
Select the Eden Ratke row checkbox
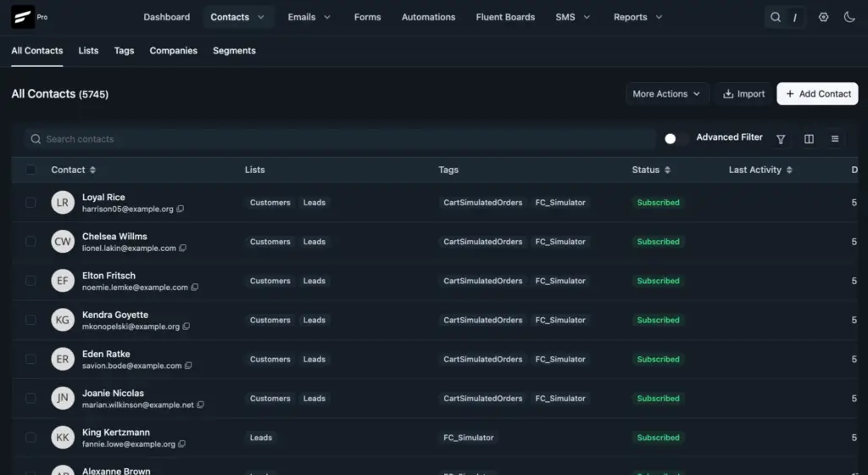(31, 360)
